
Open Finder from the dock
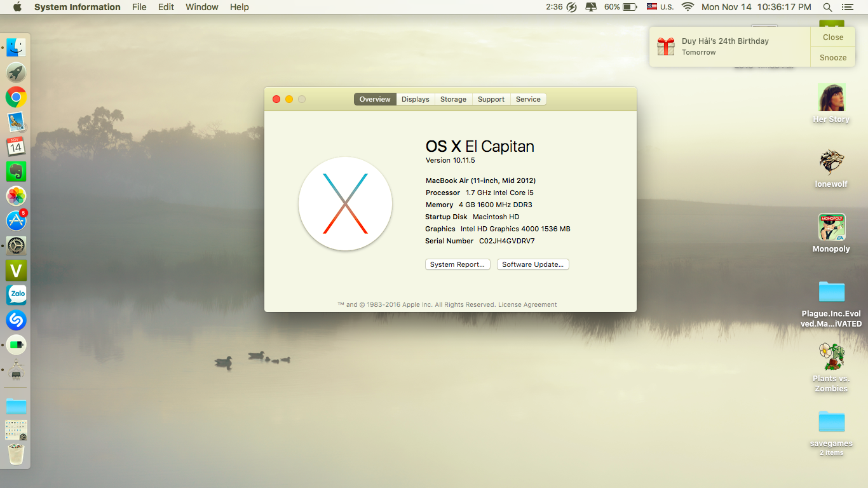[x=16, y=47]
